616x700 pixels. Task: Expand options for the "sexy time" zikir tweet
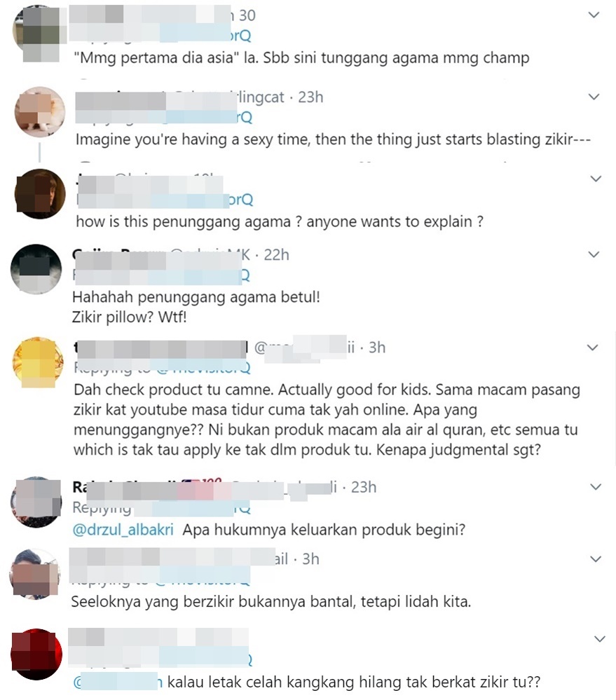pyautogui.click(x=594, y=97)
